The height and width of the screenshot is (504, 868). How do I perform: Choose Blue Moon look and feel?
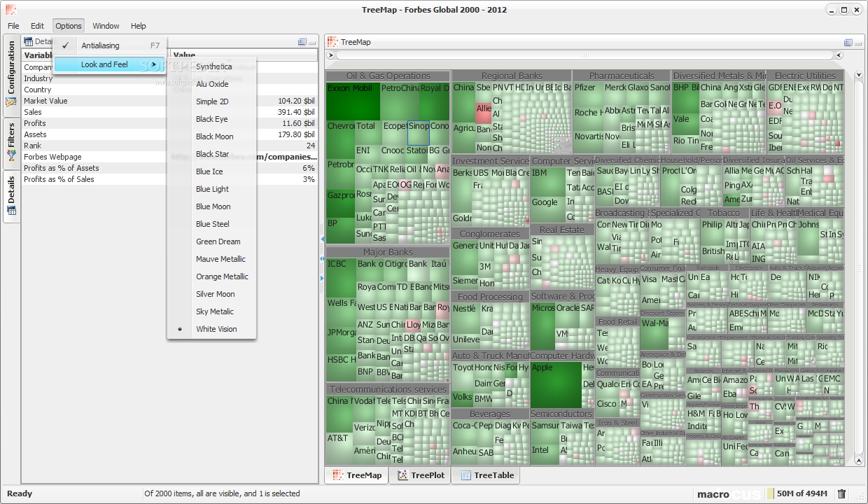(211, 206)
